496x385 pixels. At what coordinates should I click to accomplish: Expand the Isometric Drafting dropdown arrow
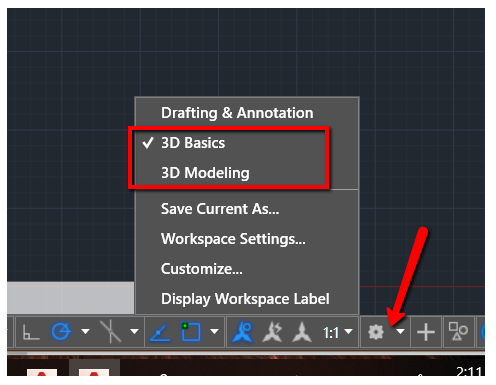[x=134, y=332]
